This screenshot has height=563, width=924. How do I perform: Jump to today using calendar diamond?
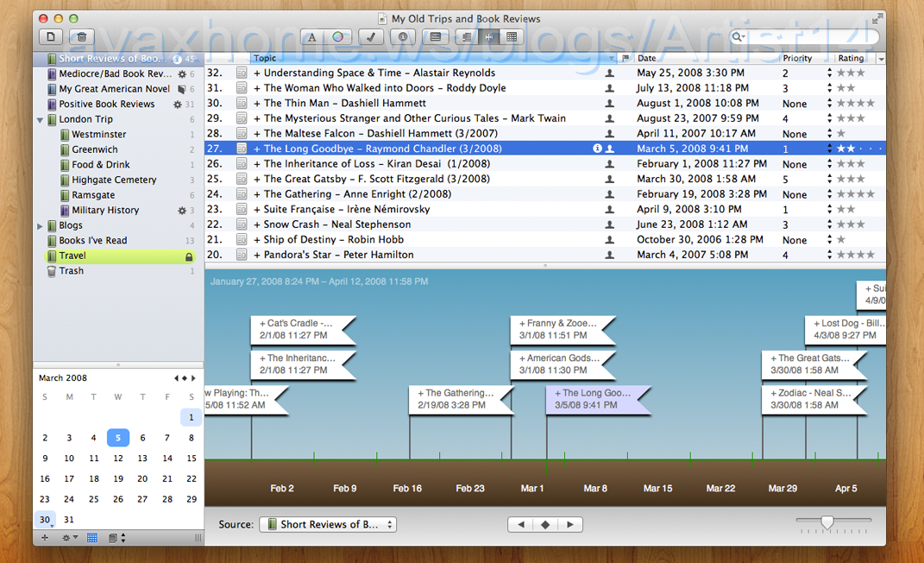[x=185, y=378]
